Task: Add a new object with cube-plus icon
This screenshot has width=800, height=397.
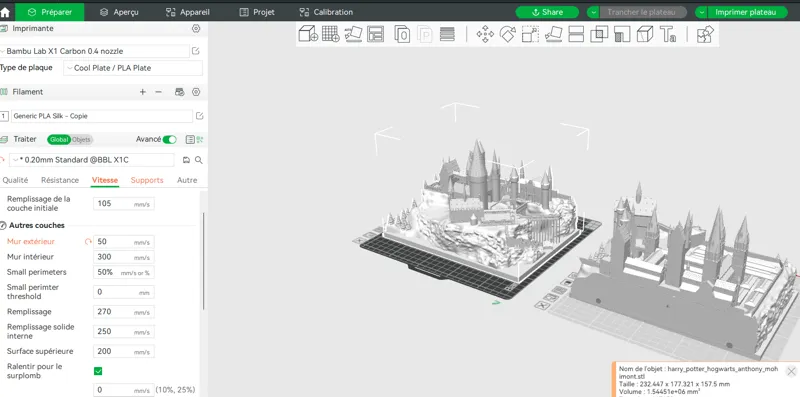Action: point(308,34)
